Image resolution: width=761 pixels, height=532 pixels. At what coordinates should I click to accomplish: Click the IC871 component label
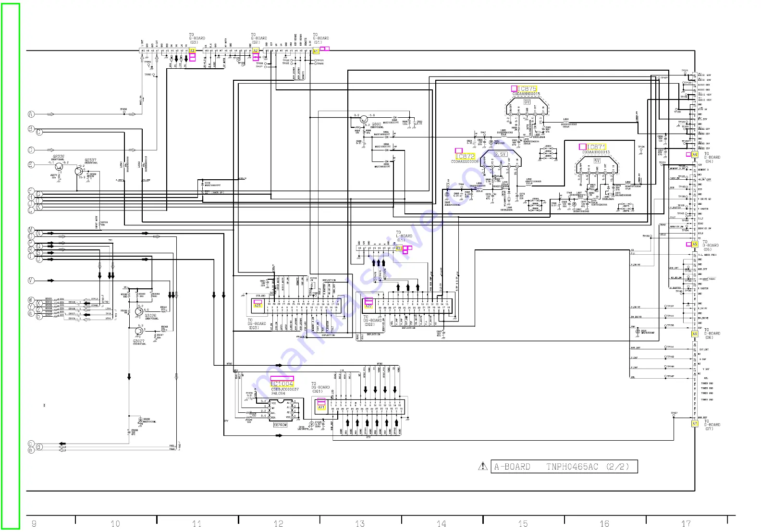tap(596, 147)
